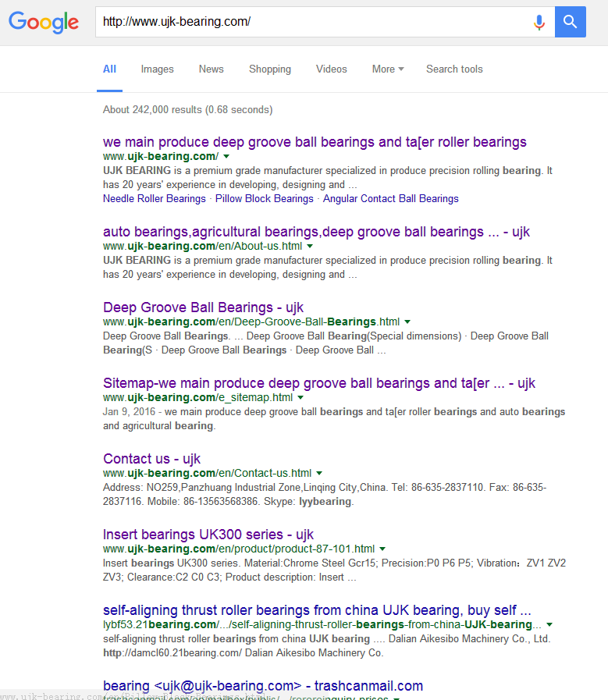The height and width of the screenshot is (700, 608).
Task: Open 'auto bearings,agricultural bearings' result title
Action: click(317, 232)
